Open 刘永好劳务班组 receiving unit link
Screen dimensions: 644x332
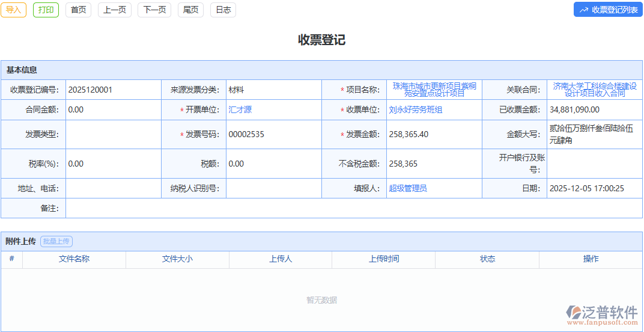(415, 109)
